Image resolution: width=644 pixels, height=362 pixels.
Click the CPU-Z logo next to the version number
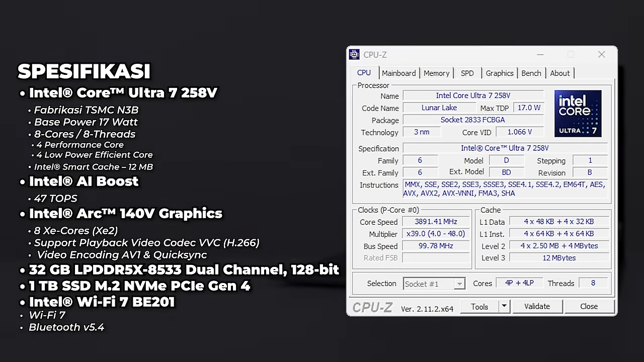tap(372, 307)
